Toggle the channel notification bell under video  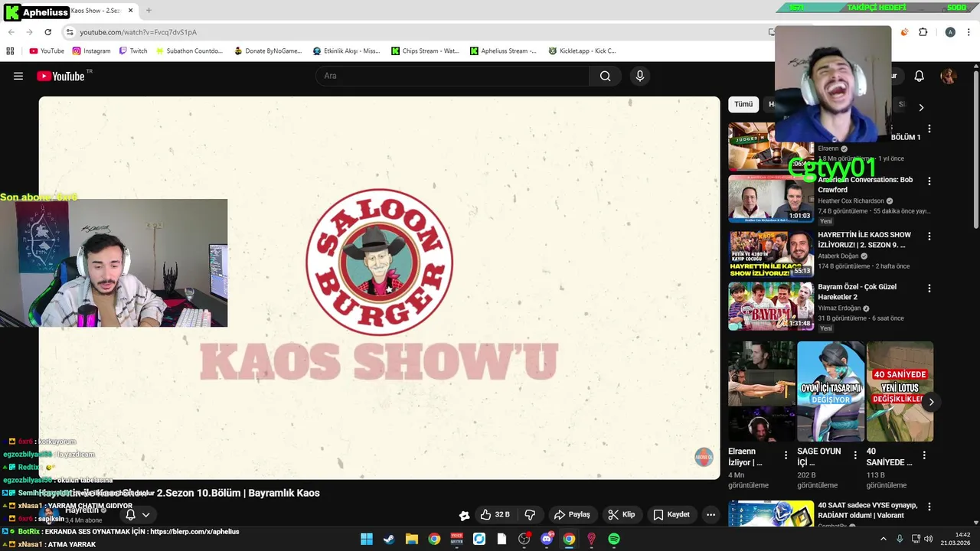130,514
